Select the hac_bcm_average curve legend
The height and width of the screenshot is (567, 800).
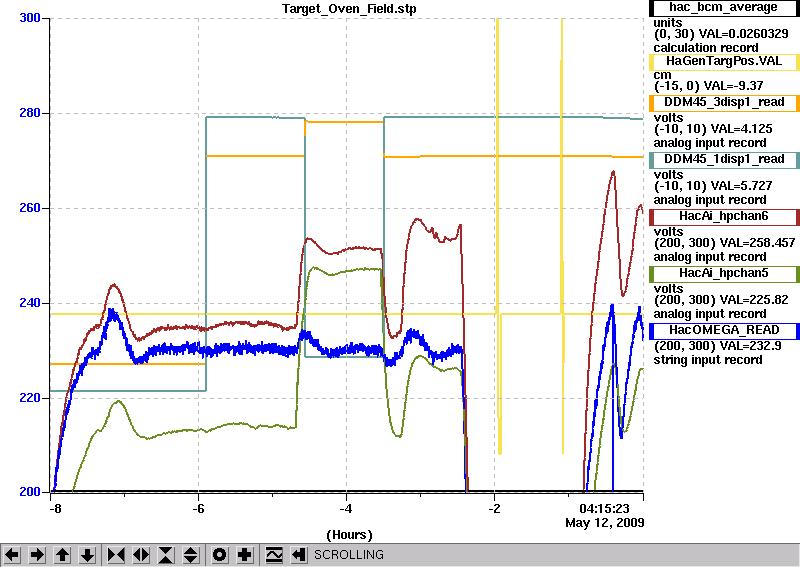724,8
